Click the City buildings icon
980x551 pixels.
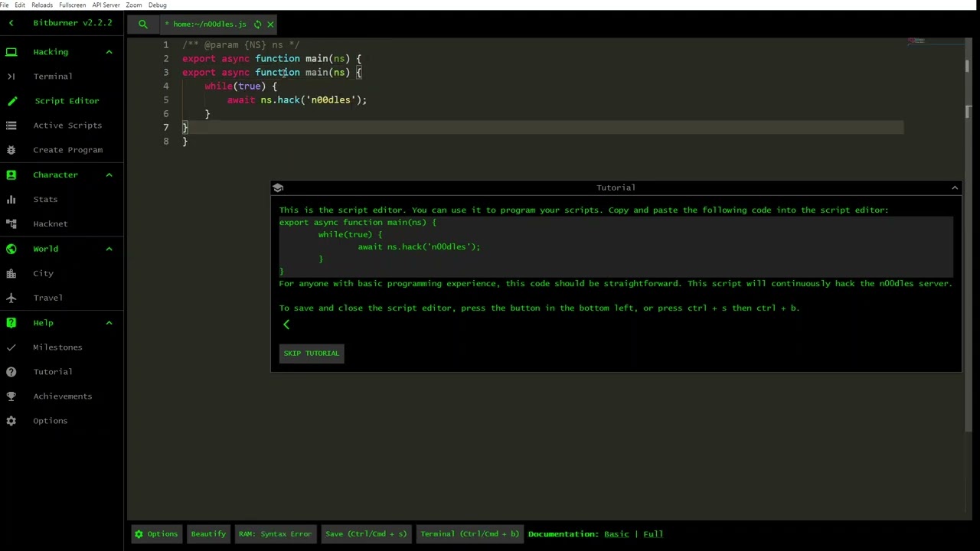coord(11,273)
